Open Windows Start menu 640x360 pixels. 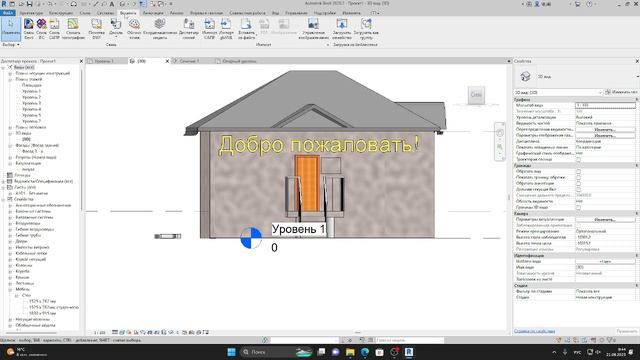231,352
